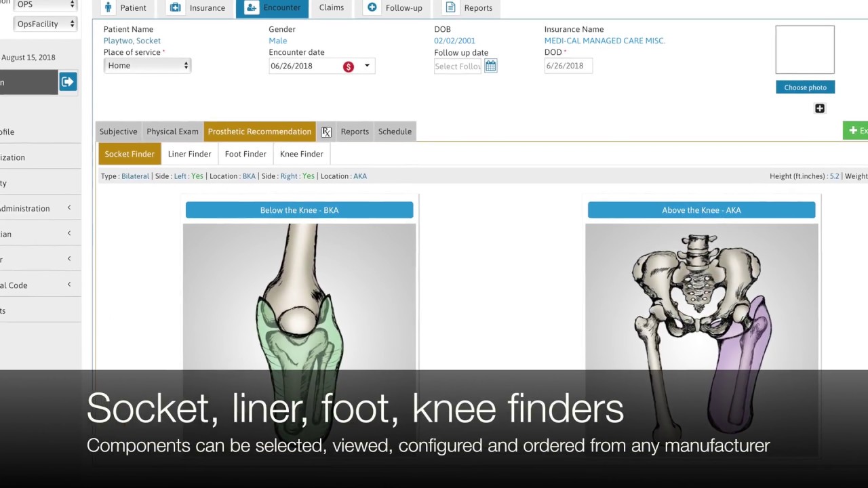This screenshot has width=868, height=488.
Task: Expand the Administration sidebar chevron
Action: (69, 208)
